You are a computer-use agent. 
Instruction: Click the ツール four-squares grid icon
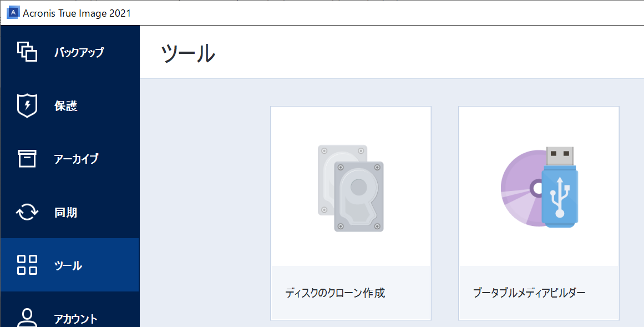[27, 265]
